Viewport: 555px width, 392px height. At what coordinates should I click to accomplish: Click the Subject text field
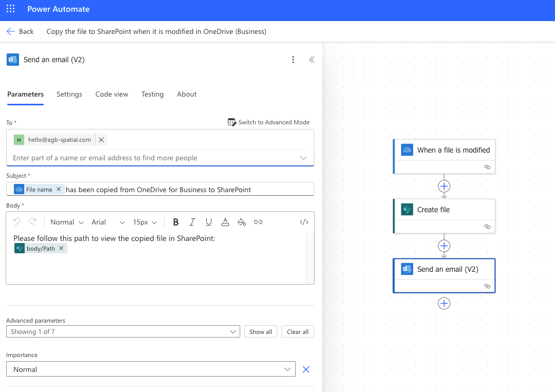click(160, 189)
